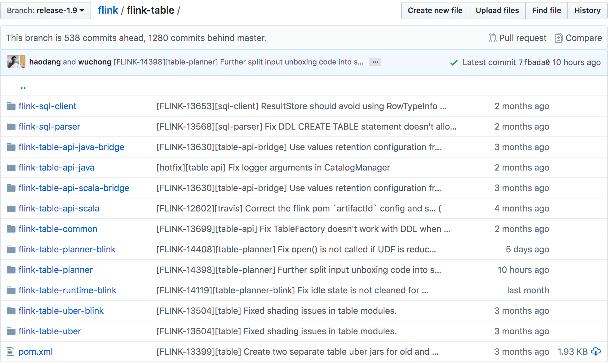
Task: Click the flink-table-runtime-blink folder icon
Action: (x=11, y=290)
